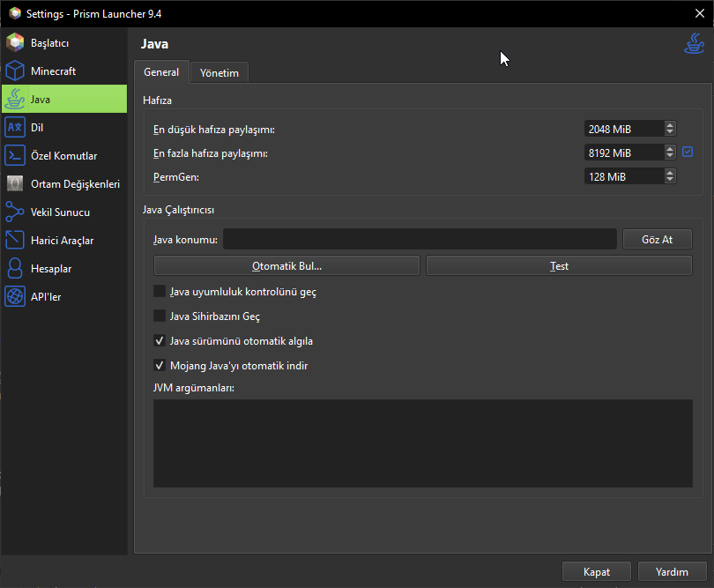Toggle the blue checkbox beside maximum memory

pos(688,153)
